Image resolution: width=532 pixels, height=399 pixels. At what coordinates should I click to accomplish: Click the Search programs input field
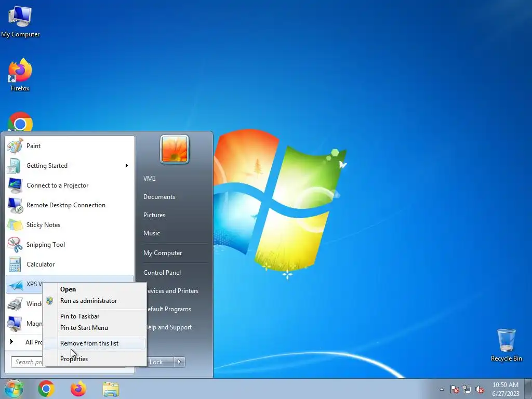tap(27, 362)
